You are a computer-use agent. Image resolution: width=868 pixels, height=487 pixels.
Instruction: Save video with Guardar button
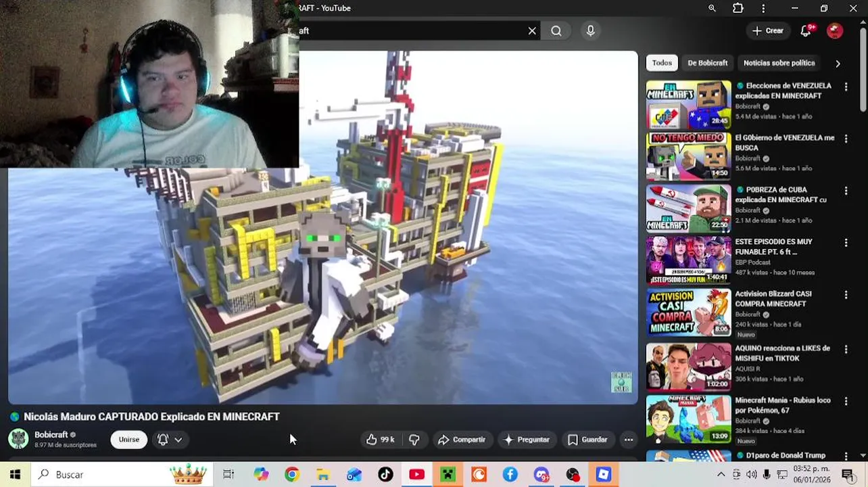pyautogui.click(x=587, y=440)
